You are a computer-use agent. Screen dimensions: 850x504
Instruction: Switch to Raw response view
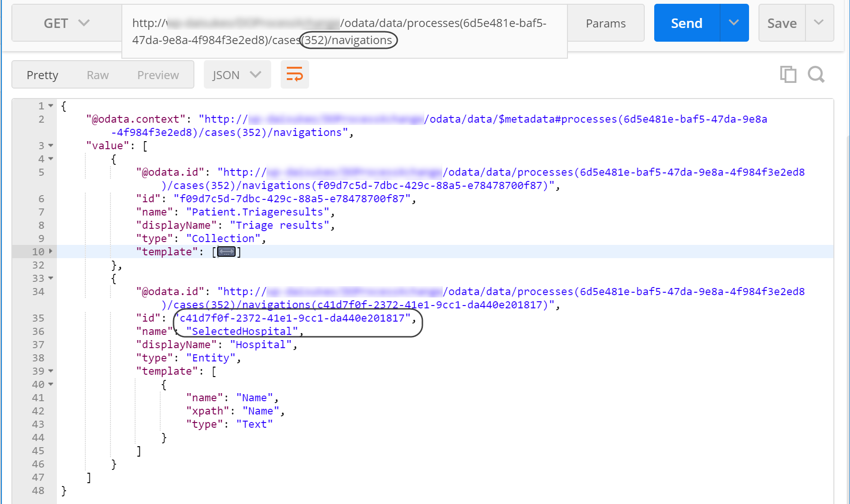click(98, 75)
